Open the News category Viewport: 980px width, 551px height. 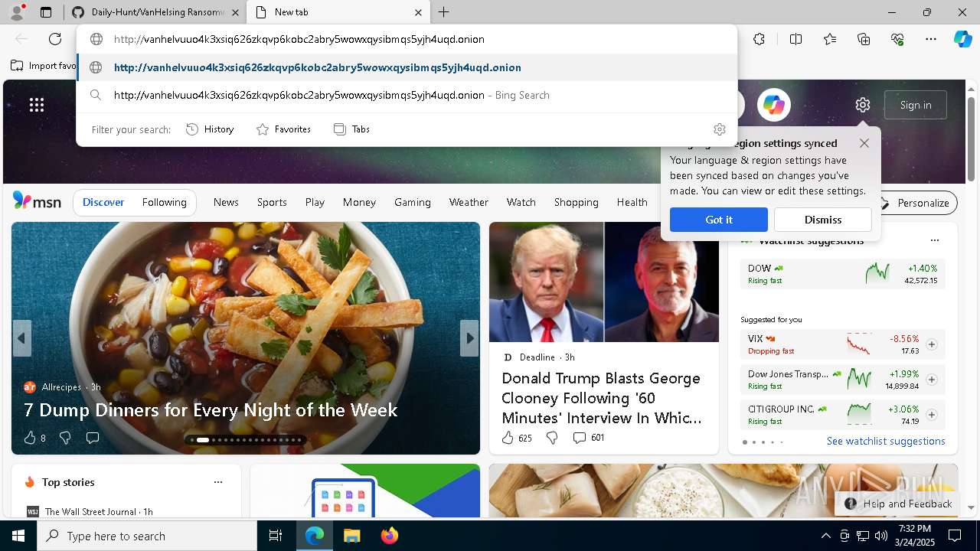pyautogui.click(x=226, y=202)
